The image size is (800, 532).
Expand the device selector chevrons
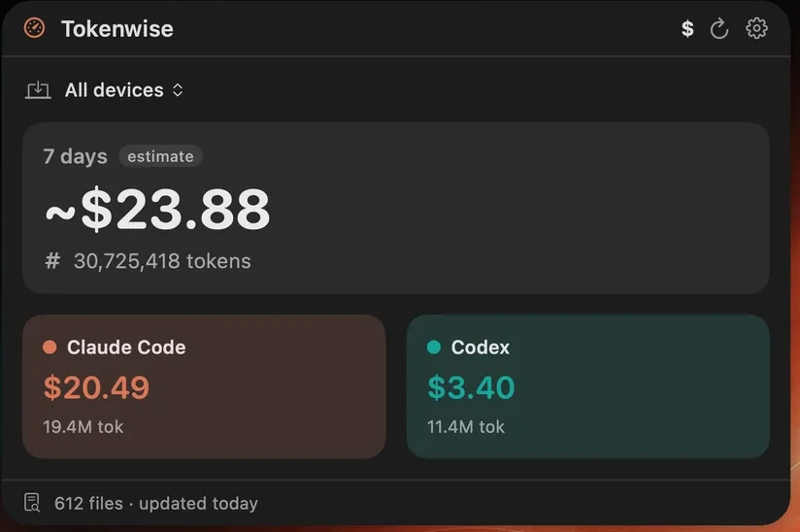178,90
